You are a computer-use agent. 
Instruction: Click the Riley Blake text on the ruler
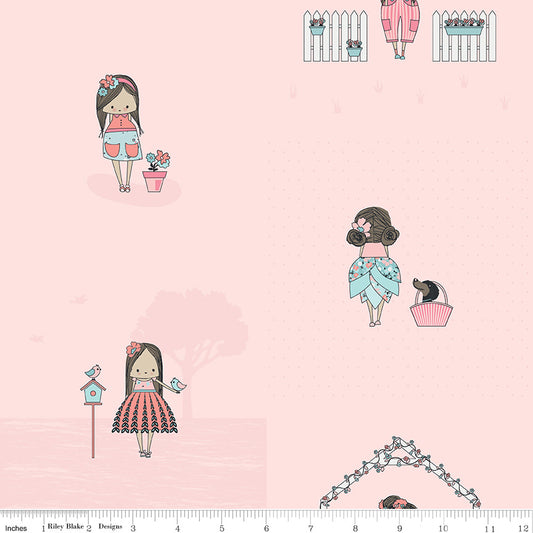[65, 526]
